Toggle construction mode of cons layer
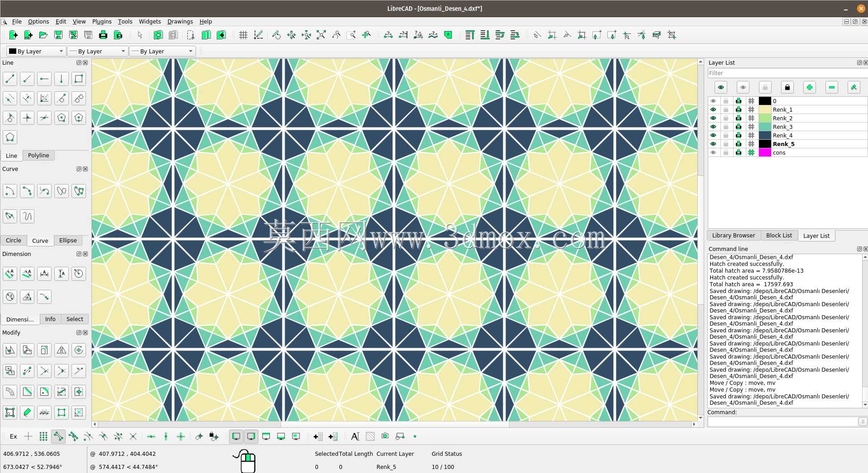868x473 pixels. click(x=751, y=152)
